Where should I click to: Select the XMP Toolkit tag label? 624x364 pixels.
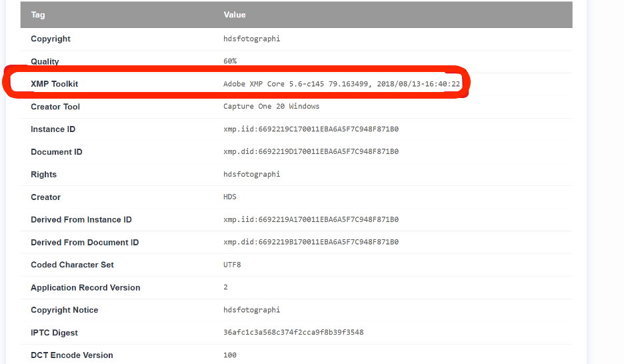tap(55, 84)
